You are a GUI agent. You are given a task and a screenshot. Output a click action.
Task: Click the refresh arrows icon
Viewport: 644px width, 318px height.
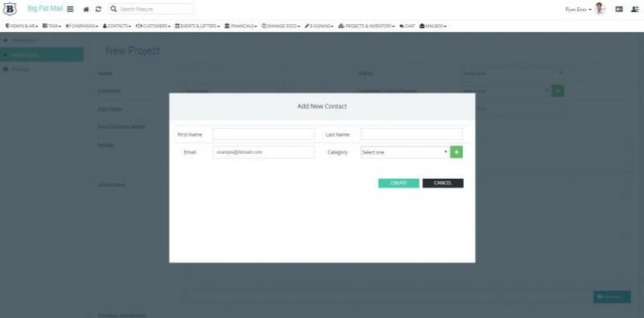pos(98,9)
